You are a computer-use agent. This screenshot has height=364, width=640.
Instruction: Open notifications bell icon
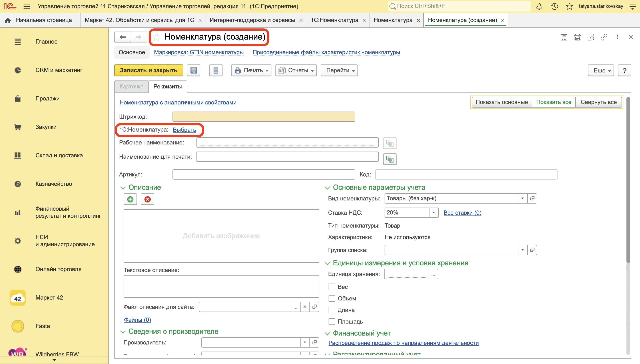[x=539, y=6]
